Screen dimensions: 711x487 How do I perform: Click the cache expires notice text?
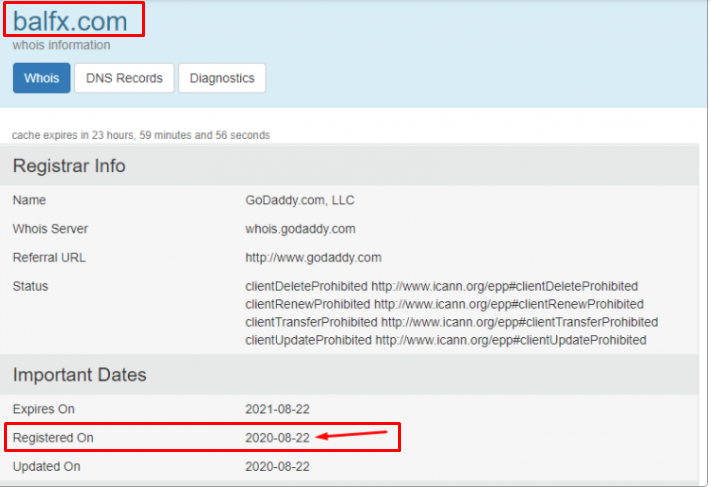(x=141, y=135)
